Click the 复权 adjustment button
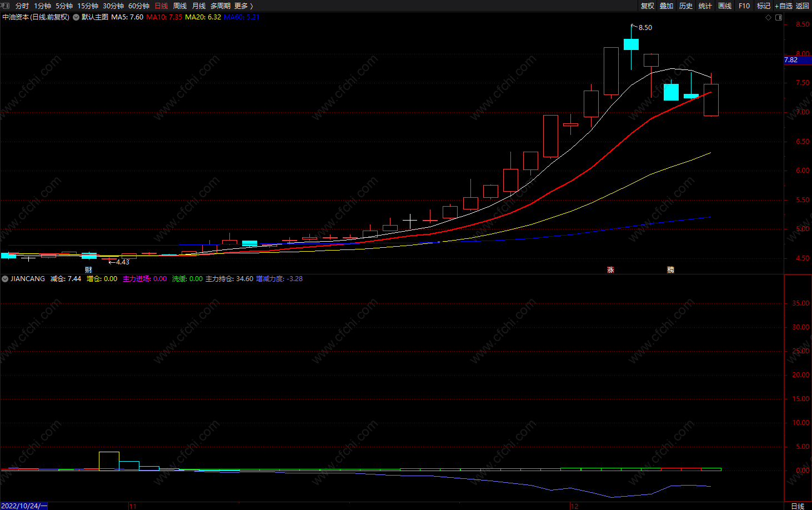 click(648, 6)
